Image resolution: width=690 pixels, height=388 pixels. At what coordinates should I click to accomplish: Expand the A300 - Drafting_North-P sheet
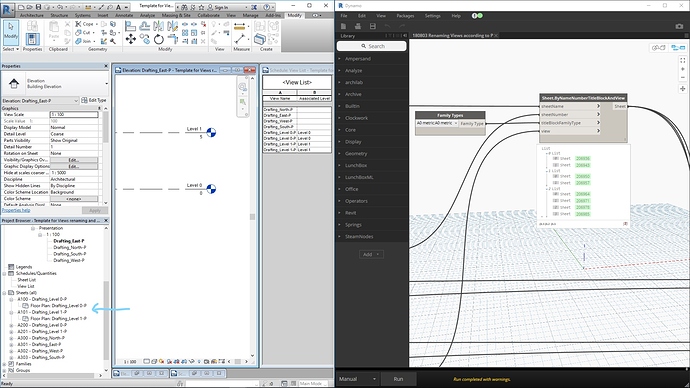pos(11,338)
